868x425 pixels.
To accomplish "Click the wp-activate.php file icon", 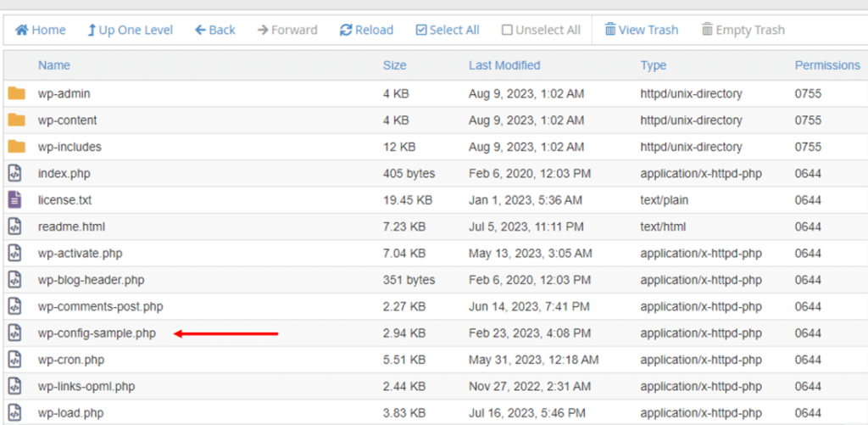I will coord(15,254).
